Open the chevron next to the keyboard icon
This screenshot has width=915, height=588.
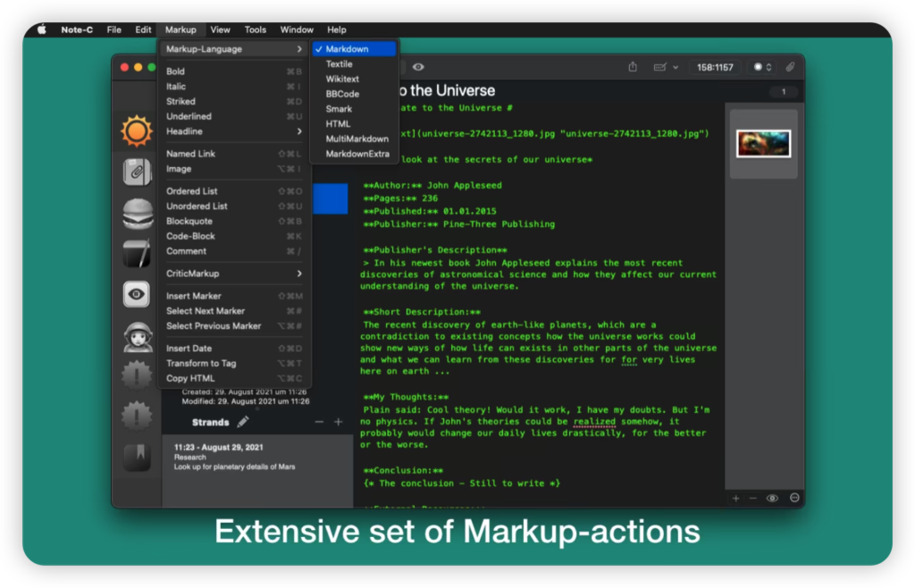point(676,67)
